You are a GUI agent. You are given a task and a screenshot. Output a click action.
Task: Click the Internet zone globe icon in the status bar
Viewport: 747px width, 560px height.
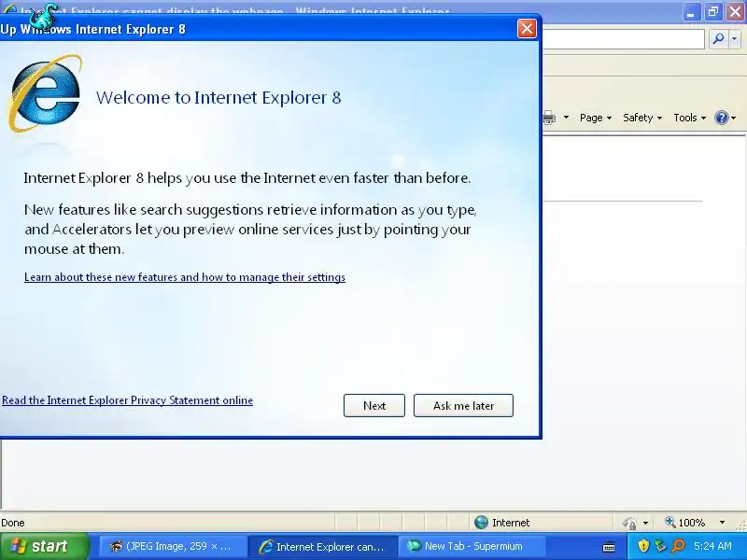481,523
